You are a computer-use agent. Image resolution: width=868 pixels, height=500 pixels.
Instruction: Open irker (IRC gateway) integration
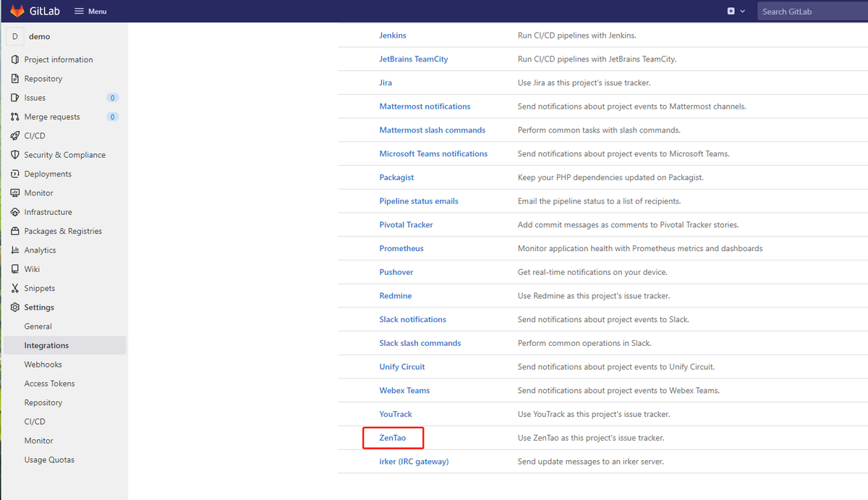414,461
